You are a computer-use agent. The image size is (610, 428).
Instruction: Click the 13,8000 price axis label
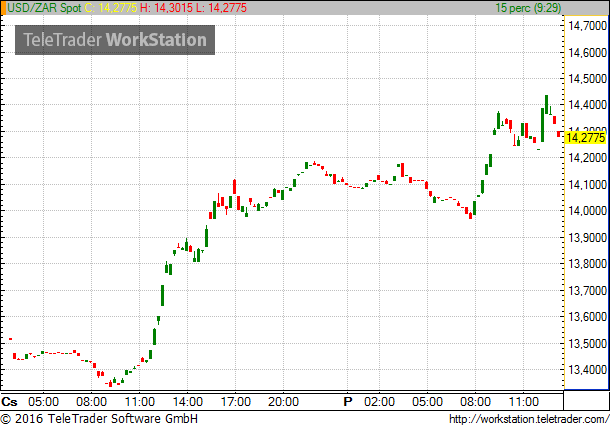point(587,263)
